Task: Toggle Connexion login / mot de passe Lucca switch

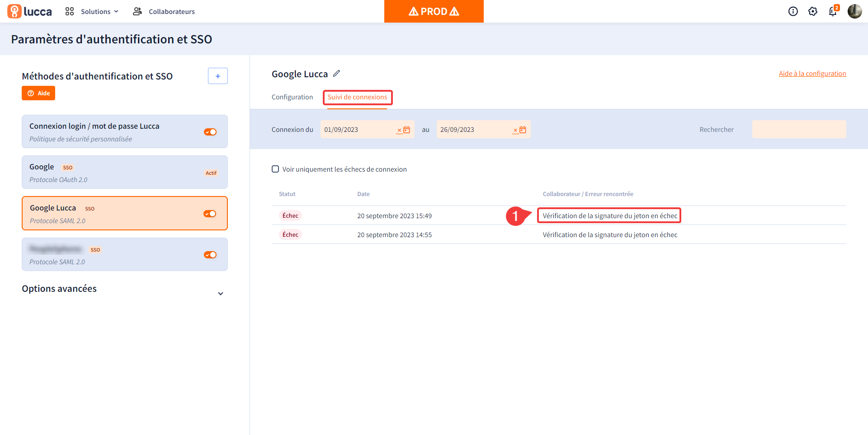Action: (210, 132)
